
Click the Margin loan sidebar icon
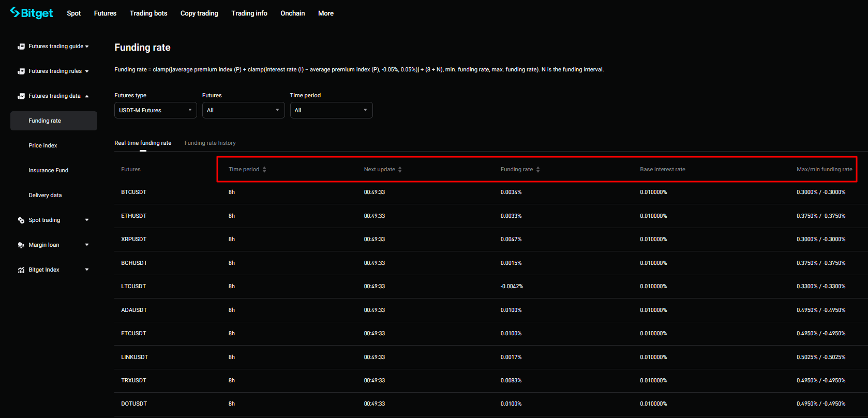click(21, 245)
